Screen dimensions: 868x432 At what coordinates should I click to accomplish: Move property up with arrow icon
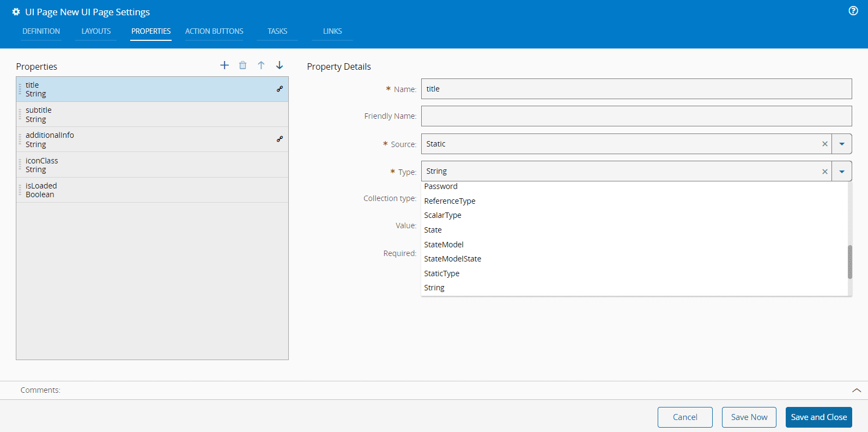261,65
